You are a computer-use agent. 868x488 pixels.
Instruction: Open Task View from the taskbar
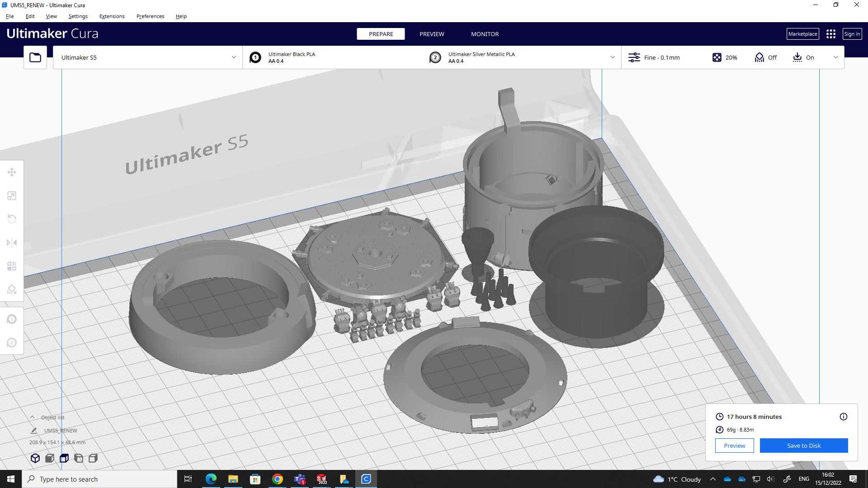(188, 479)
